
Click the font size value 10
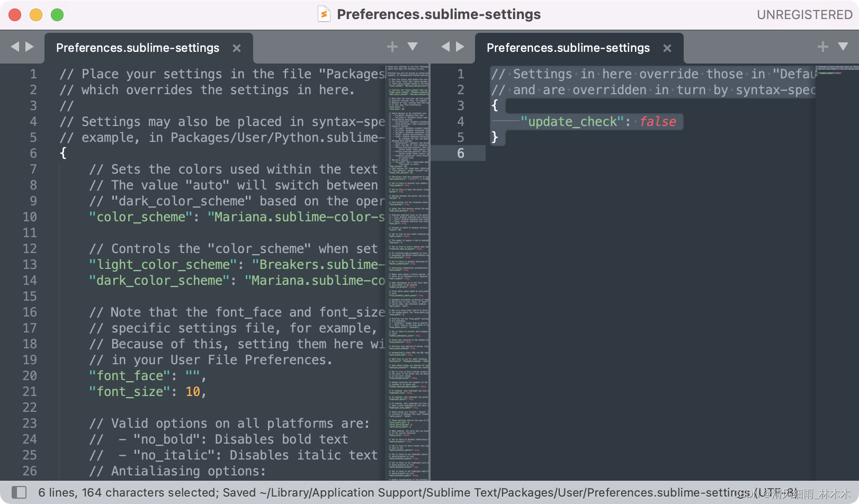(x=193, y=392)
